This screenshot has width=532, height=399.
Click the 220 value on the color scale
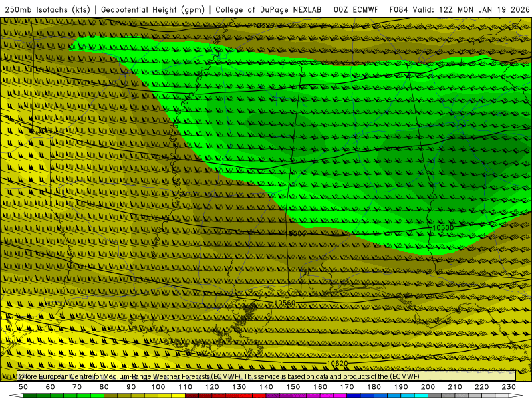point(481,387)
